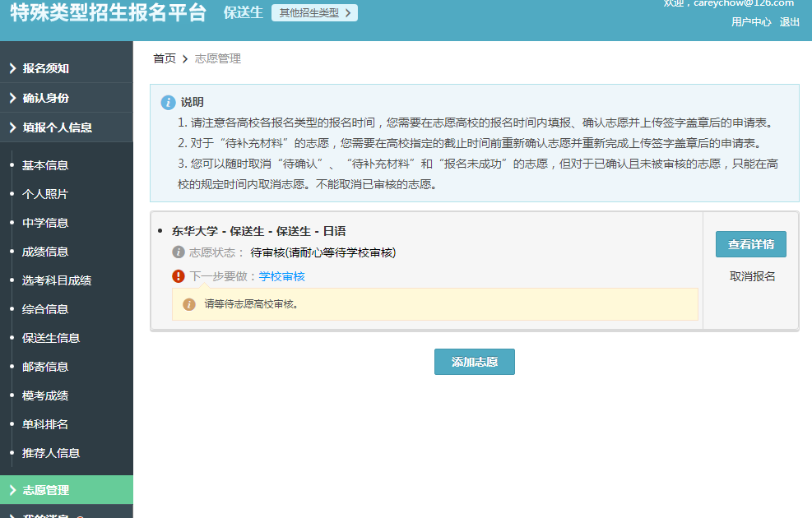Viewport: 812px width, 518px height.
Task: Go to 用户中心
Action: [750, 22]
